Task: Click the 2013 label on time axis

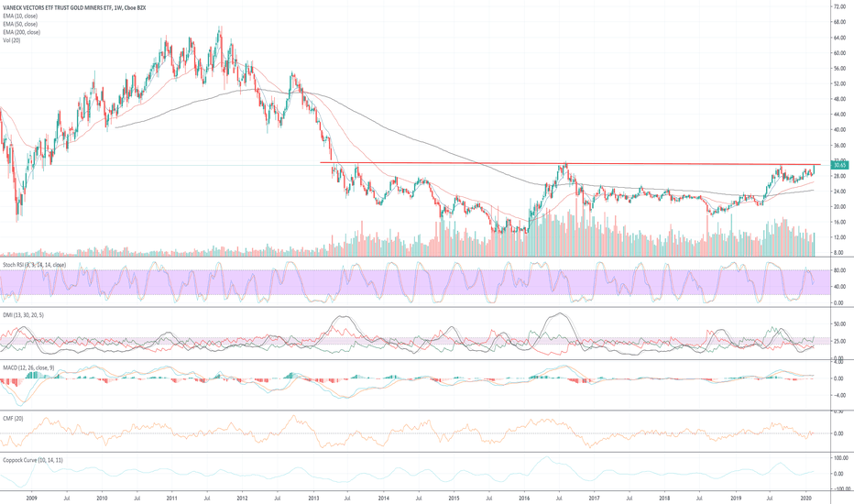Action: 313,498
